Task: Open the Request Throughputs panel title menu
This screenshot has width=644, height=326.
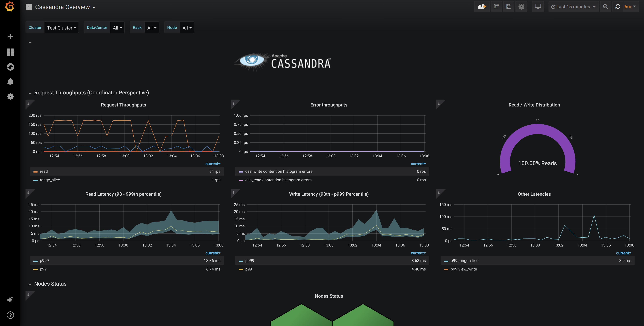Action: coord(123,105)
